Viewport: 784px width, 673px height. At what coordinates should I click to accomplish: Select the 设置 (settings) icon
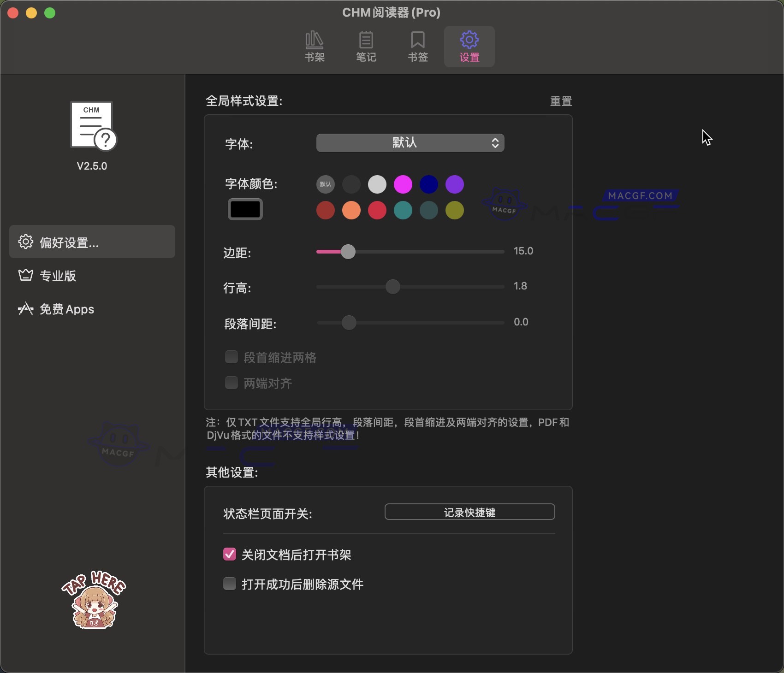469,46
